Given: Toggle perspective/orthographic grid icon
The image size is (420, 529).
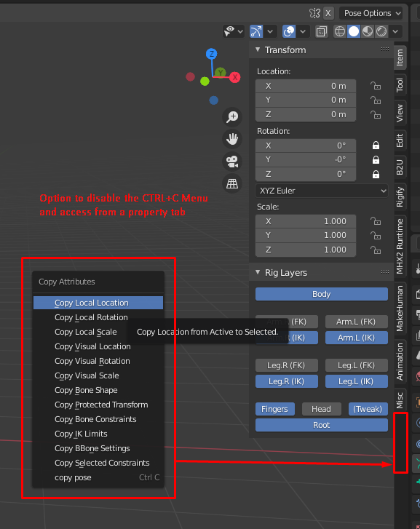Looking at the screenshot, I should tap(232, 183).
